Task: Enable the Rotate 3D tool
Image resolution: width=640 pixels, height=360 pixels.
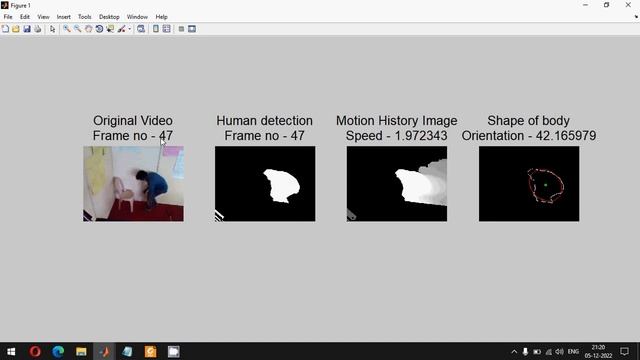Action: click(x=99, y=29)
